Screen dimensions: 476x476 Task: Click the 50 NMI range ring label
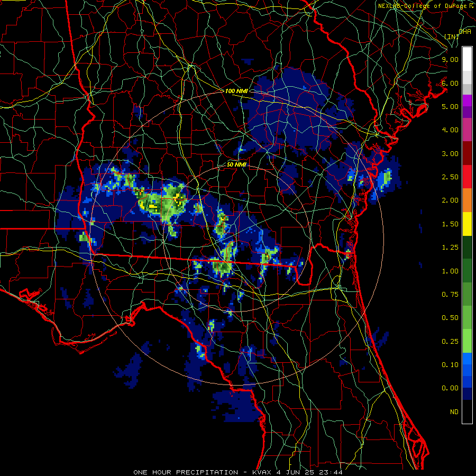236,165
